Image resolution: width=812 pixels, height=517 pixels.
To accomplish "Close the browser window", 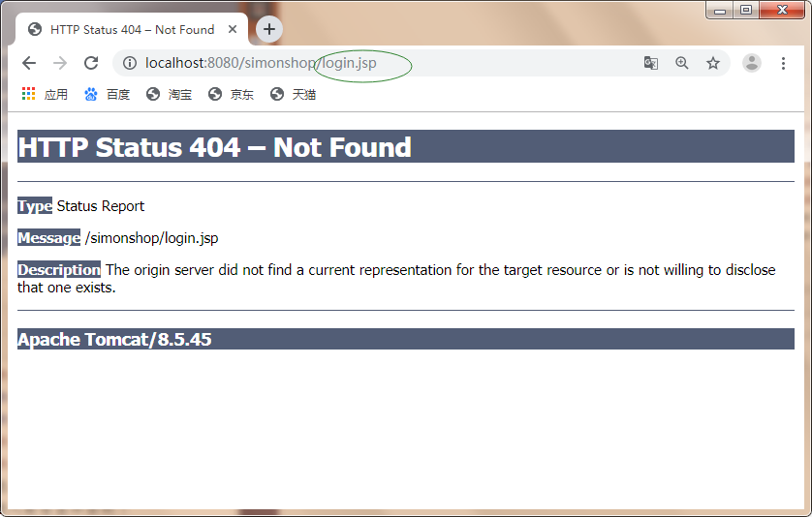I will click(783, 10).
